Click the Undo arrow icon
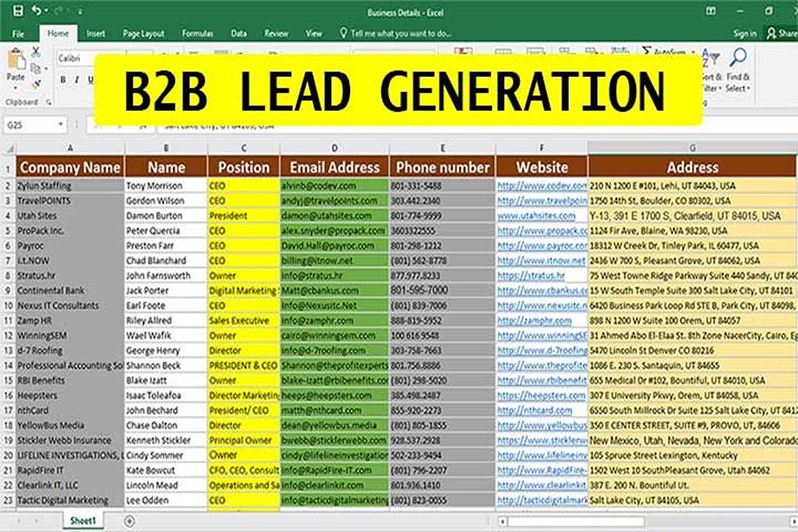This screenshot has width=798, height=532. coord(37,11)
